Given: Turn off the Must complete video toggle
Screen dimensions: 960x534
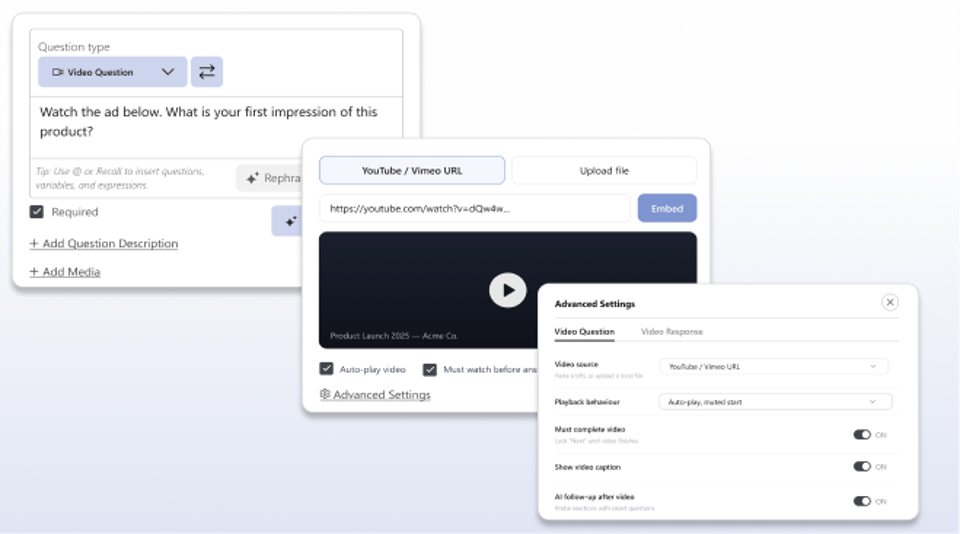Looking at the screenshot, I should [x=862, y=435].
